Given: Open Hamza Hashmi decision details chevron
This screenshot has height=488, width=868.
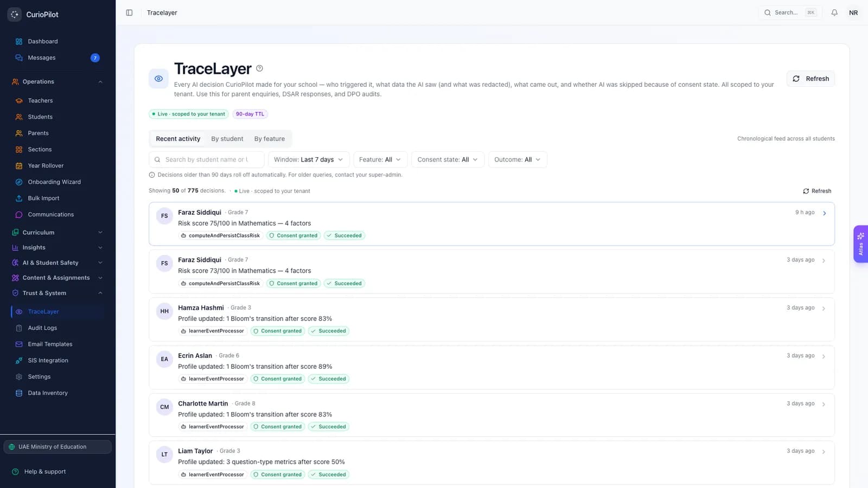Looking at the screenshot, I should pos(824,309).
